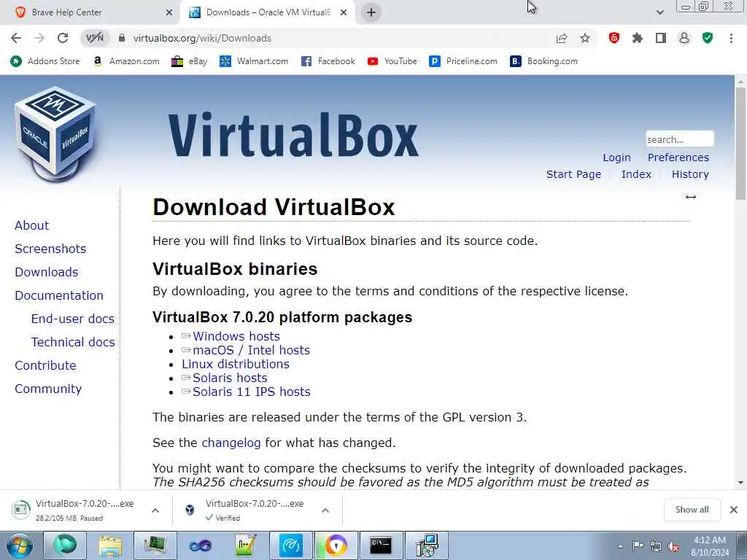
Task: Open Linux distributions link
Action: coord(236,364)
